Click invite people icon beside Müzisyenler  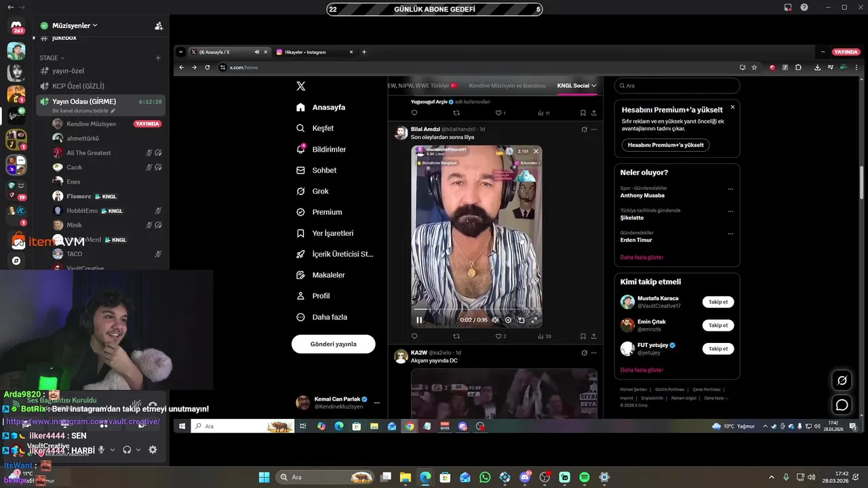[x=159, y=26]
